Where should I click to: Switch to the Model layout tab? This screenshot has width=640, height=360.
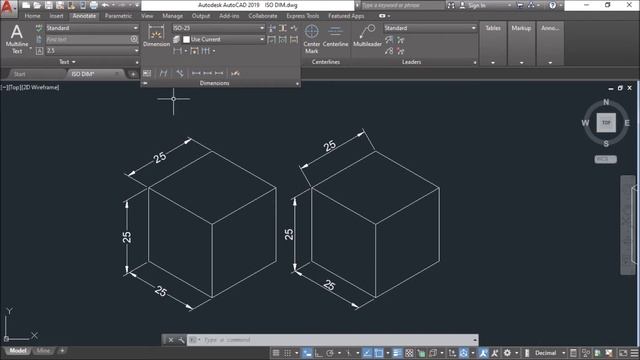[x=18, y=351]
